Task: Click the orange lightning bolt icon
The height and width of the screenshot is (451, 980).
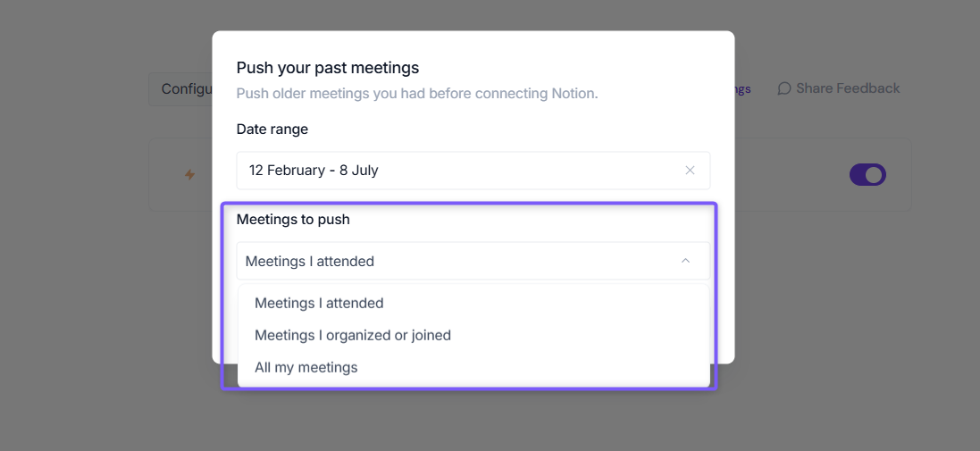Action: tap(189, 175)
